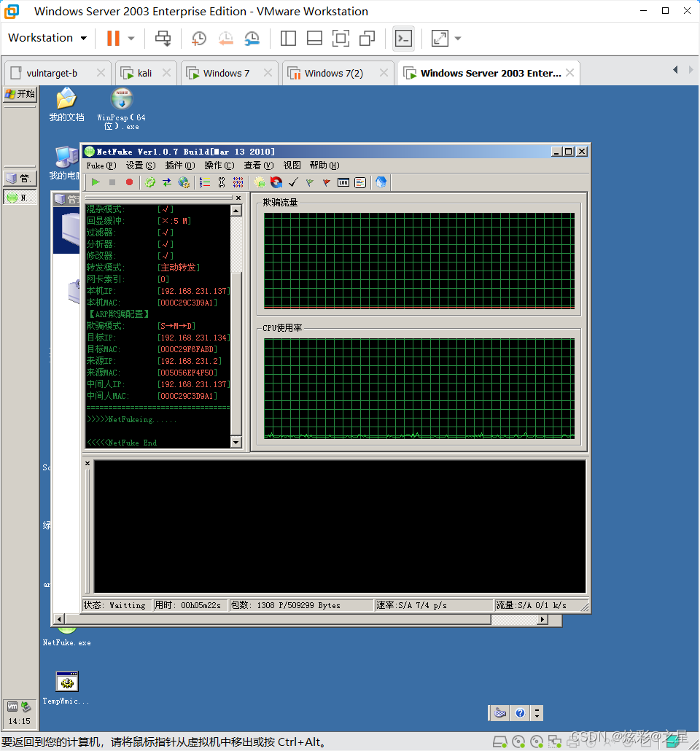Select the TempWmic desktop icon
This screenshot has width=700, height=751.
[66, 688]
